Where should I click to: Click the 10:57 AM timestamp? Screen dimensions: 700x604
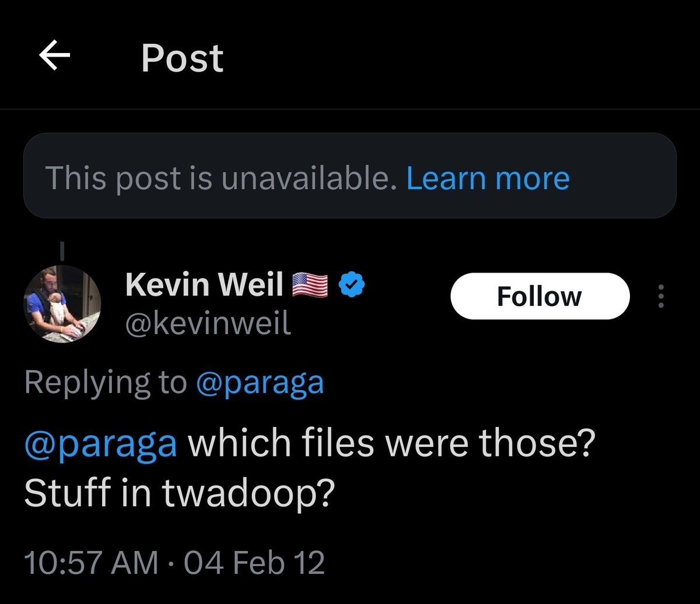[91, 563]
